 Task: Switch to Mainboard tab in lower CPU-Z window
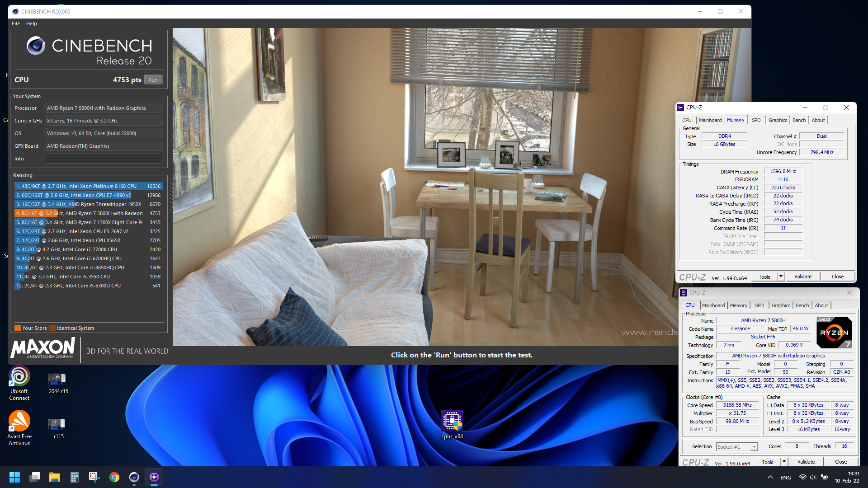pyautogui.click(x=713, y=306)
